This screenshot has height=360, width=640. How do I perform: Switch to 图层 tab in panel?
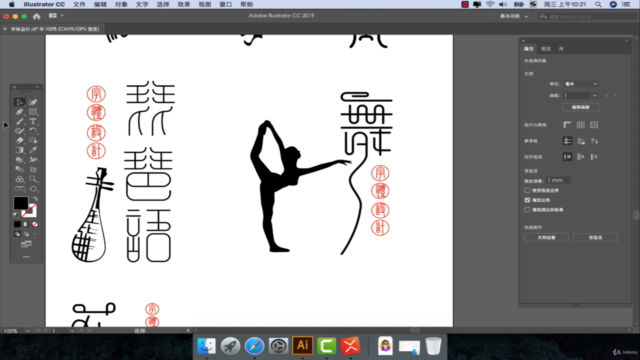(x=546, y=49)
